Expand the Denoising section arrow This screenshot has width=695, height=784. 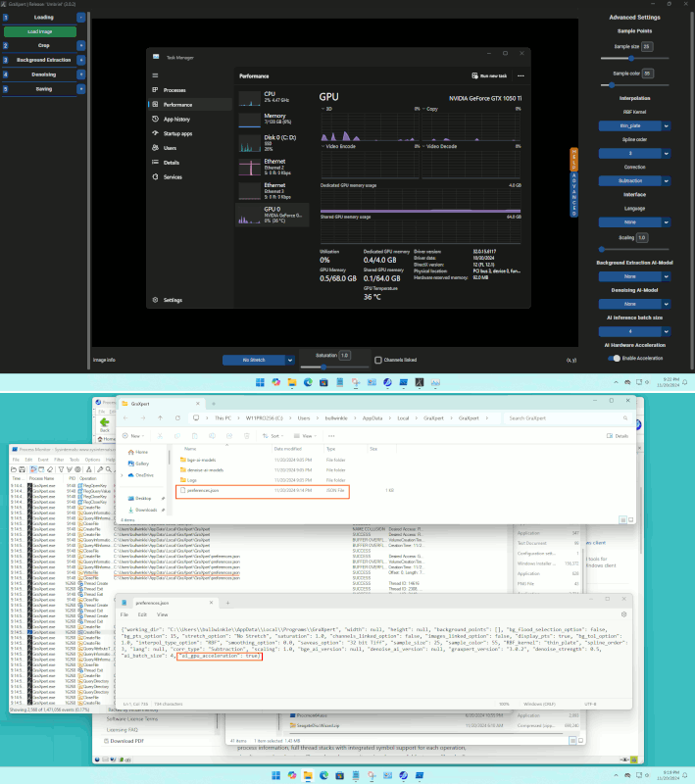(81, 74)
